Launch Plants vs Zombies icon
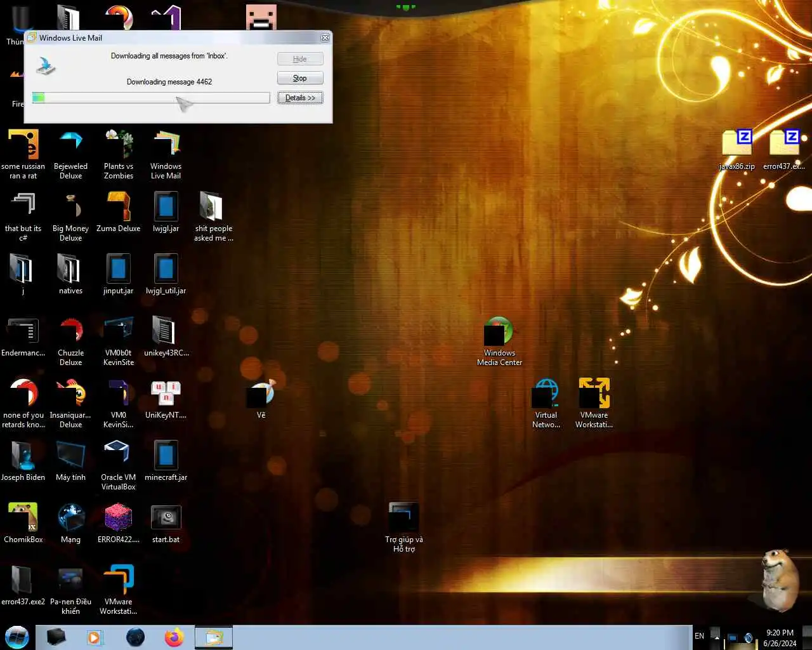Viewport: 812px width, 650px height. pyautogui.click(x=119, y=154)
